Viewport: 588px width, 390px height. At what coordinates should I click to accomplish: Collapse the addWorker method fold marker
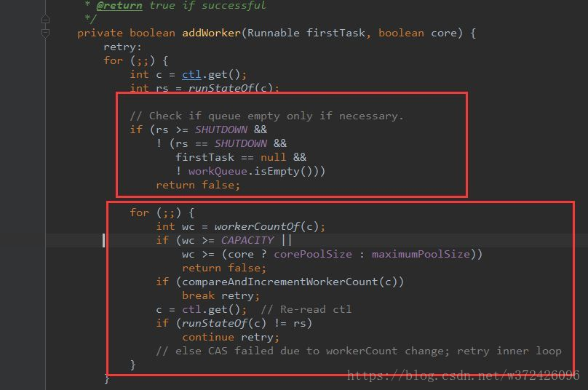45,33
